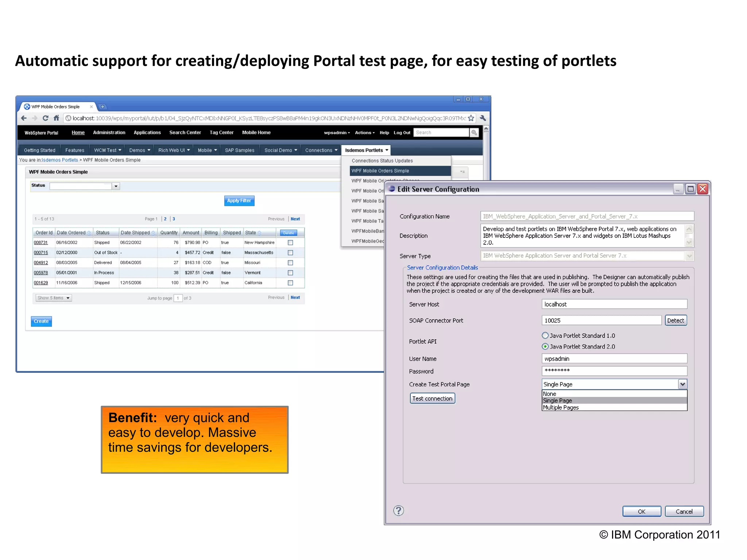This screenshot has width=747, height=560.
Task: Bookmark the page with the star icon
Action: (x=471, y=118)
